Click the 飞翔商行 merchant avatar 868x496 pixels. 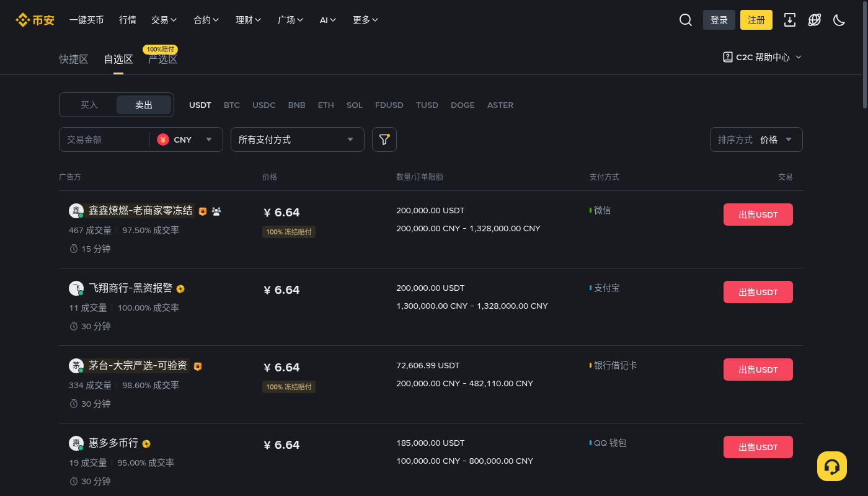click(x=76, y=288)
